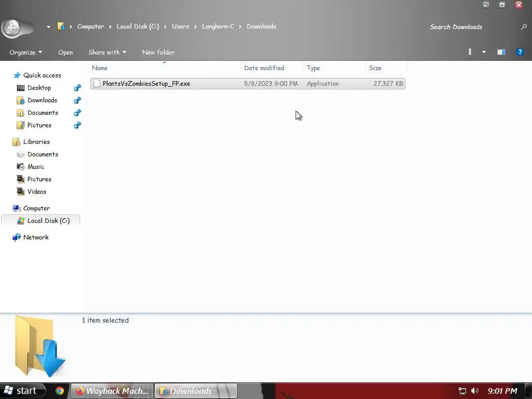Viewport: 532px width, 399px height.
Task: Open Pictures library
Action: pos(39,179)
